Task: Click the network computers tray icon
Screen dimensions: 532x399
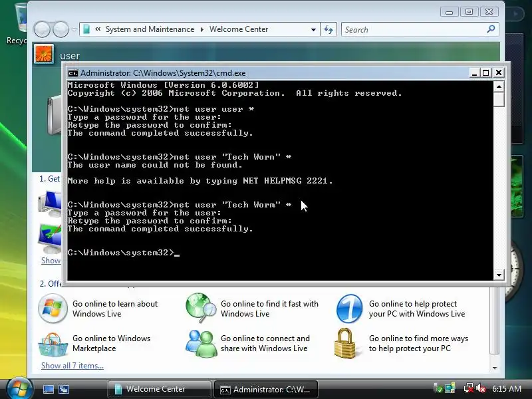Action: tap(450, 388)
